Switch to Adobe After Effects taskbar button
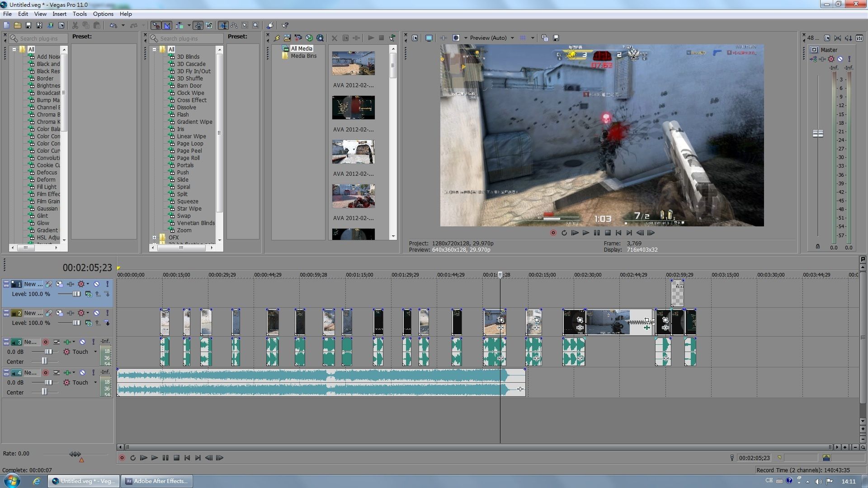 (x=156, y=481)
